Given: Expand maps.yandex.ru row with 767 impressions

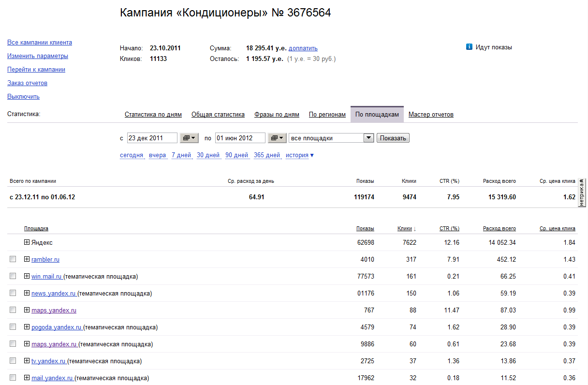Looking at the screenshot, I should (x=27, y=310).
